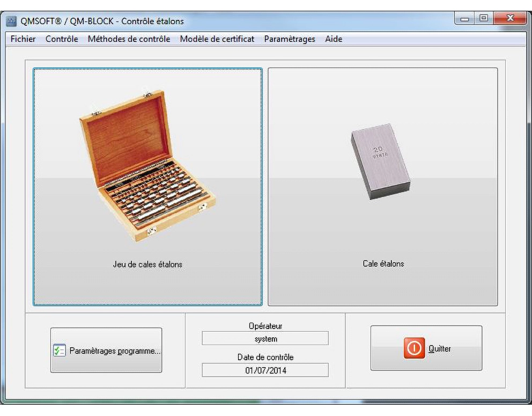The image size is (532, 416).
Task: Close the QM-BLOCK window
Action: click(510, 18)
